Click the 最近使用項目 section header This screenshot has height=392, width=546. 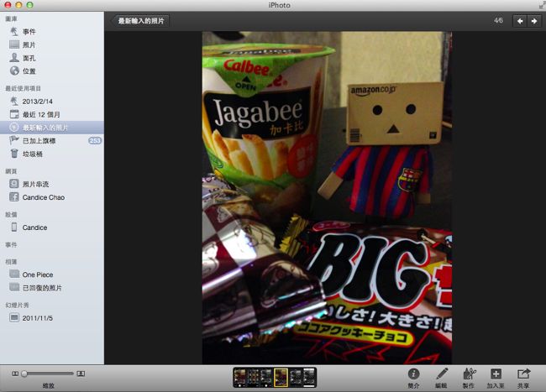[x=23, y=88]
